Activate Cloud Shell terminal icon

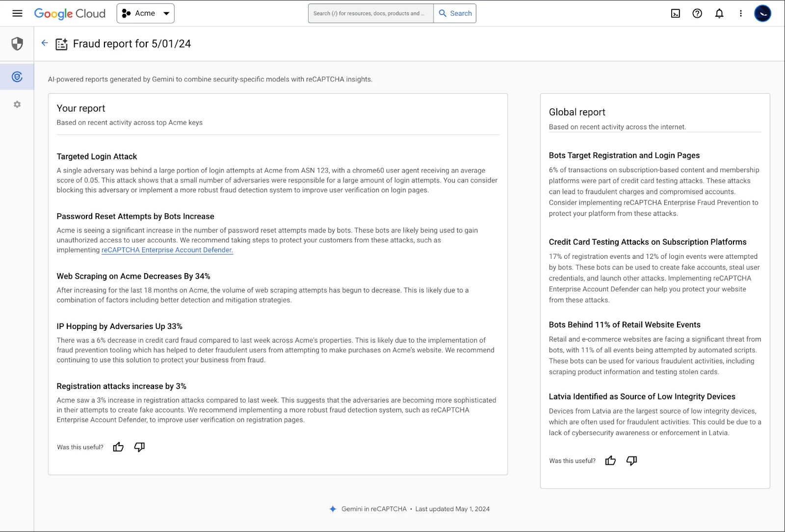click(x=676, y=14)
